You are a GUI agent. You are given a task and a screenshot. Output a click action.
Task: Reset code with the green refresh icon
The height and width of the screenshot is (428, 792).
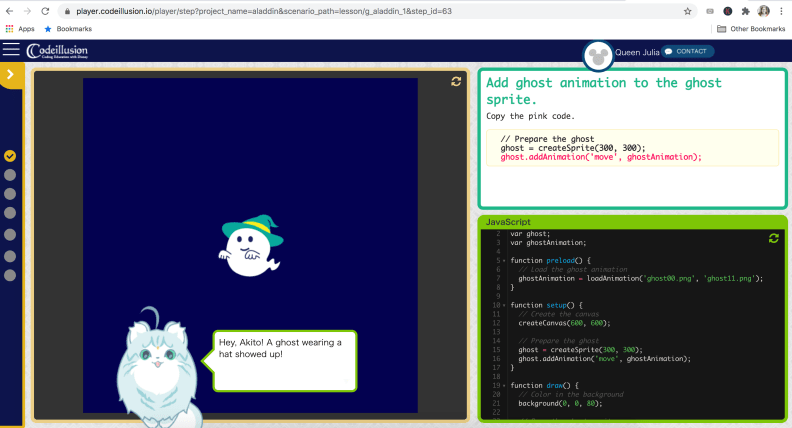[x=773, y=238]
